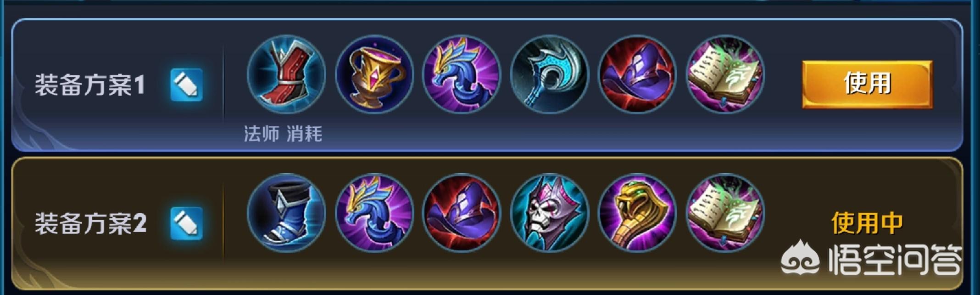The image size is (980, 295).
Task: Select the red boots item in loadout 1
Action: coord(286,74)
